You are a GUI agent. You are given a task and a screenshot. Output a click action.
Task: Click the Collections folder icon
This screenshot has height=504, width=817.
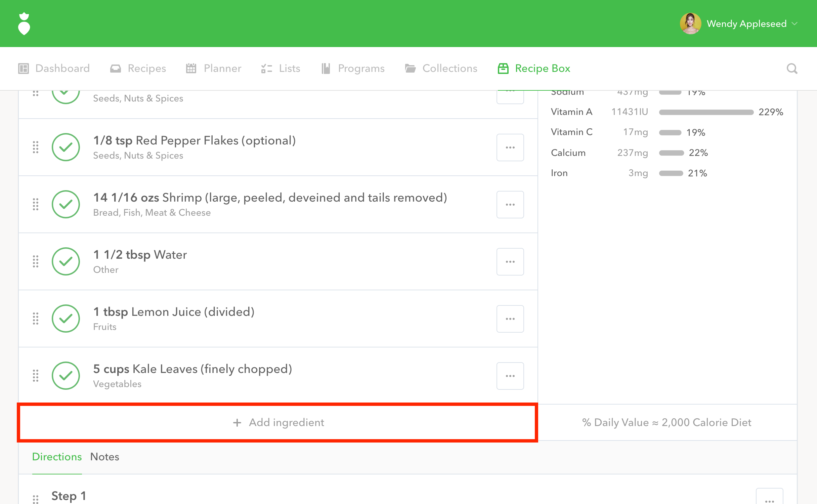click(x=410, y=69)
